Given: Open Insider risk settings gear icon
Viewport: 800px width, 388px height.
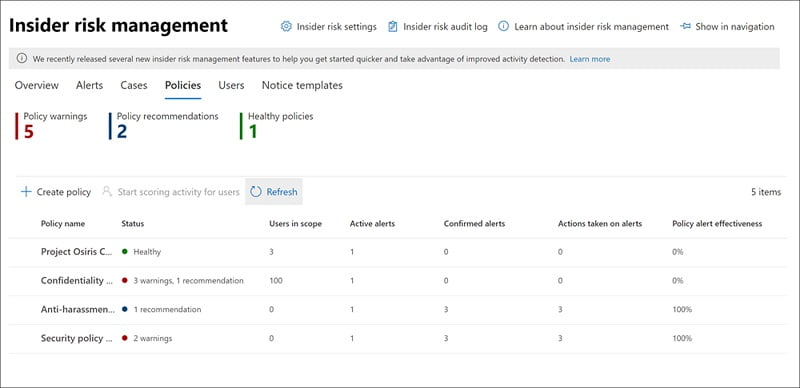Looking at the screenshot, I should coord(286,27).
